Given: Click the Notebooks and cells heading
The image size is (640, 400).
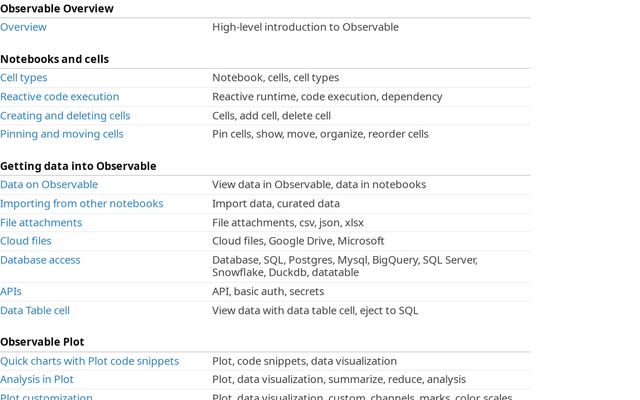Looking at the screenshot, I should [54, 59].
